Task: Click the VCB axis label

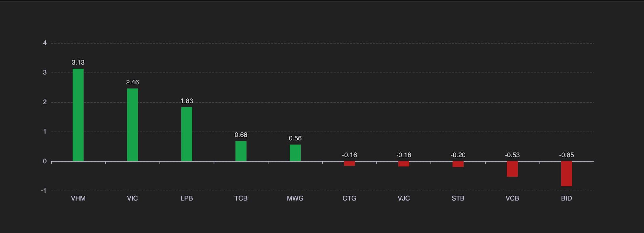Action: 512,198
